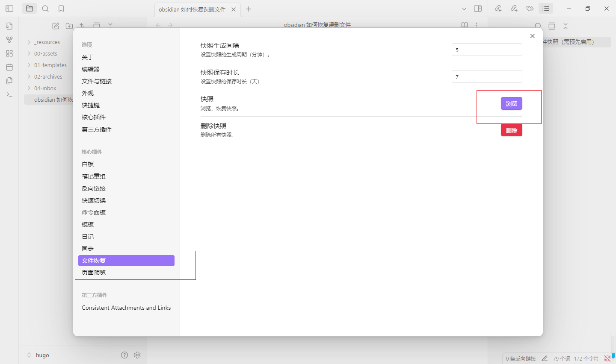Open the file explorer folder icon
This screenshot has width=616, height=364.
[x=30, y=9]
